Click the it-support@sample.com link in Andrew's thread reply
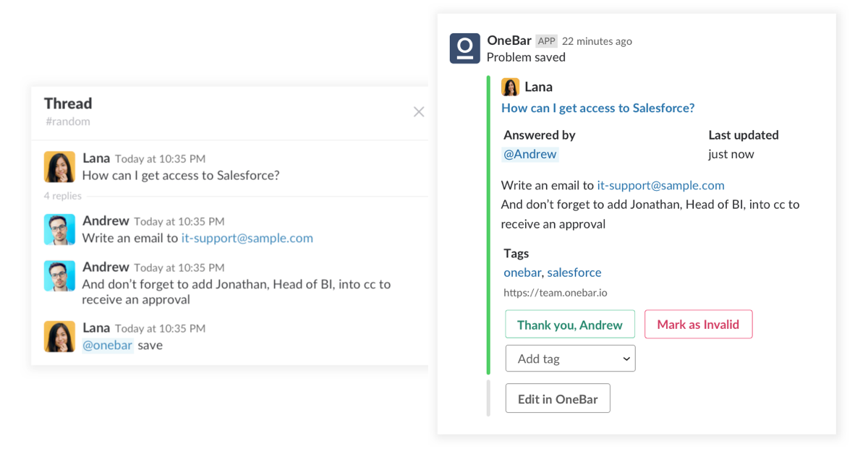The height and width of the screenshot is (454, 868). click(247, 238)
